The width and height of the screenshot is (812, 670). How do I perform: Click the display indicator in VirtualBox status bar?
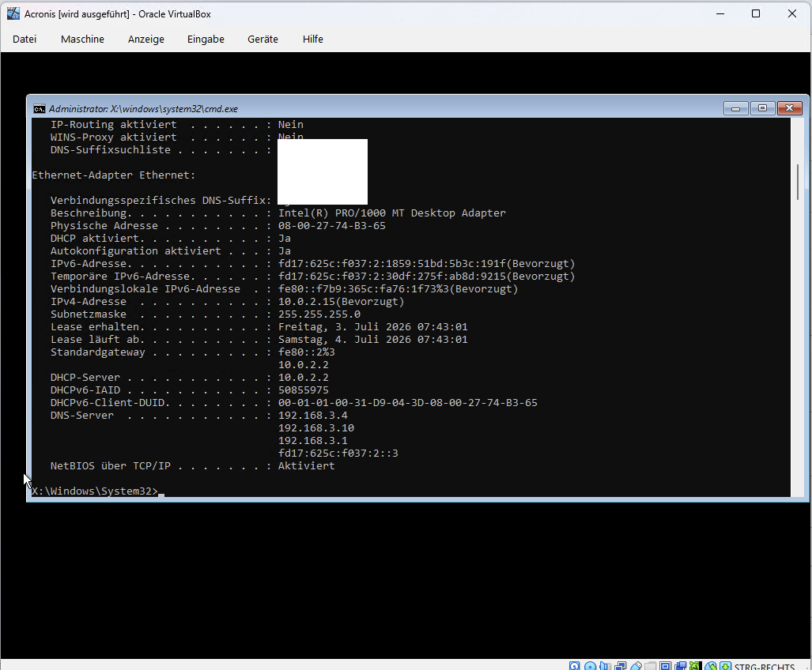pyautogui.click(x=666, y=666)
